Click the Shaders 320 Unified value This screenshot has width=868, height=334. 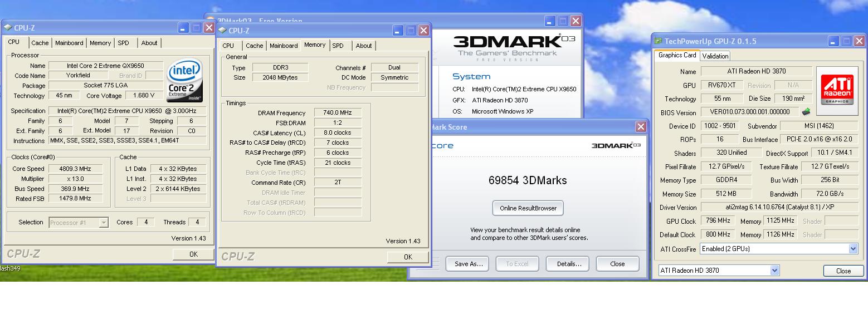(732, 153)
